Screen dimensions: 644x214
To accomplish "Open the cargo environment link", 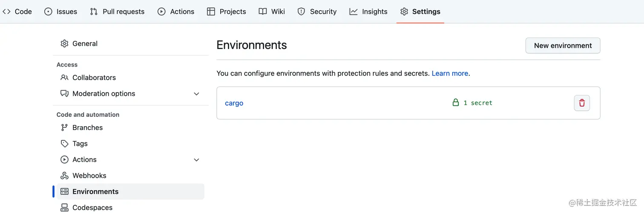I will tap(234, 103).
